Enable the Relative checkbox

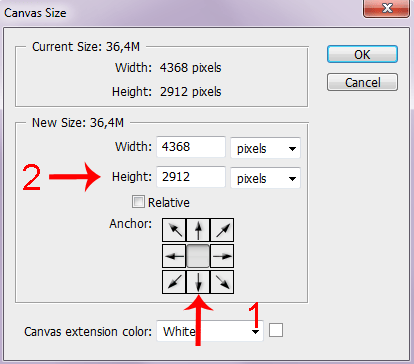pos(138,202)
